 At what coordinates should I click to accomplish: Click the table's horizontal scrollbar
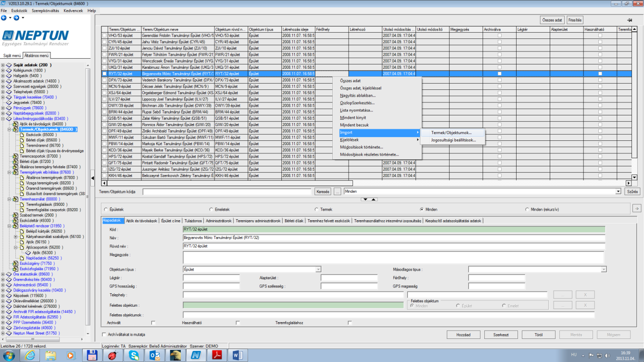pyautogui.click(x=366, y=183)
